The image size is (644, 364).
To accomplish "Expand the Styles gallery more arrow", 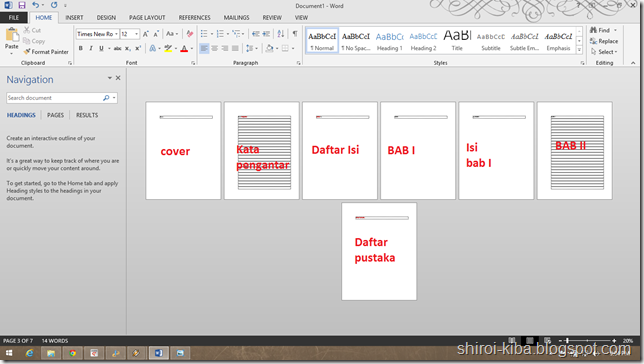I will [579, 50].
